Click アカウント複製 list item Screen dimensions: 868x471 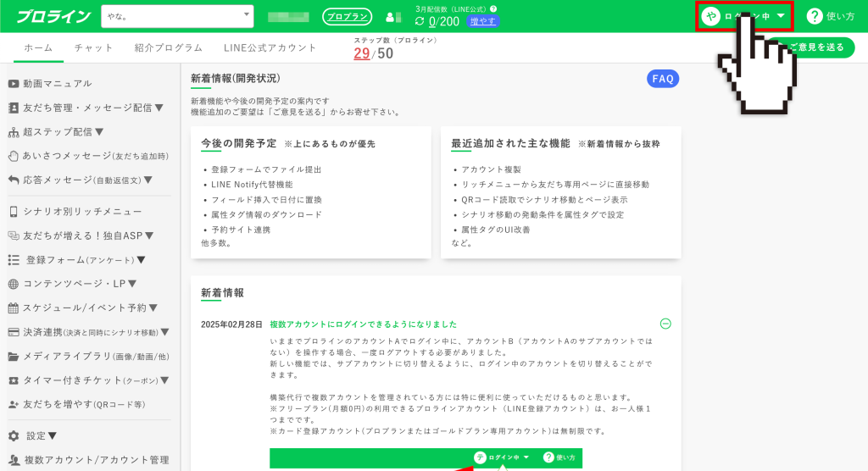(x=491, y=169)
